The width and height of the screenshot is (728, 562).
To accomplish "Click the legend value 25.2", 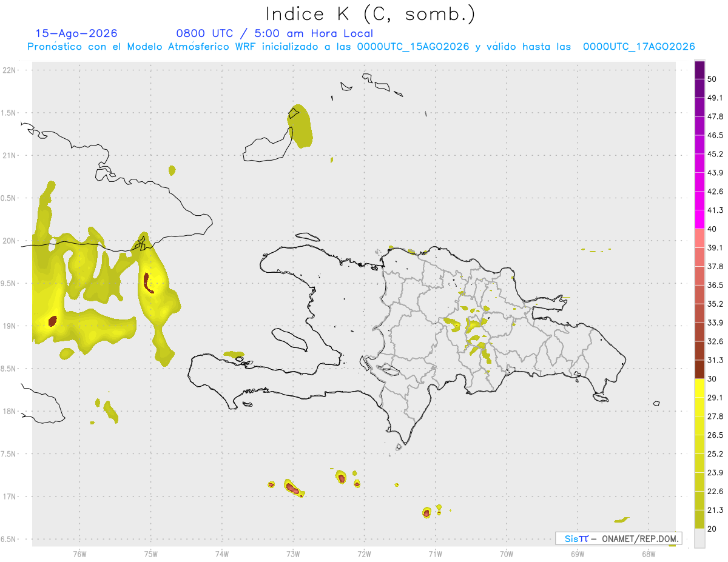I will coord(715,453).
